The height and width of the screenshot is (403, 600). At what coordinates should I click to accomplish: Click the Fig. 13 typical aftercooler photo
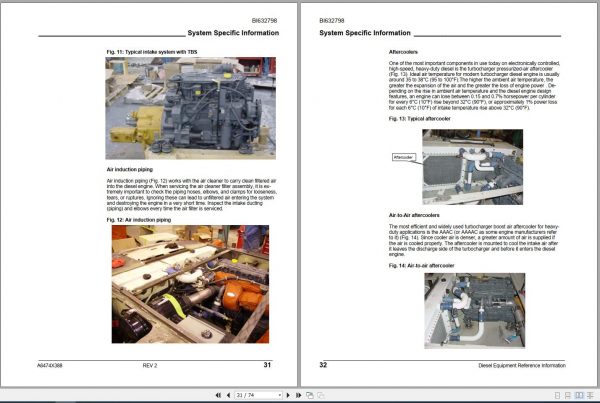point(473,167)
